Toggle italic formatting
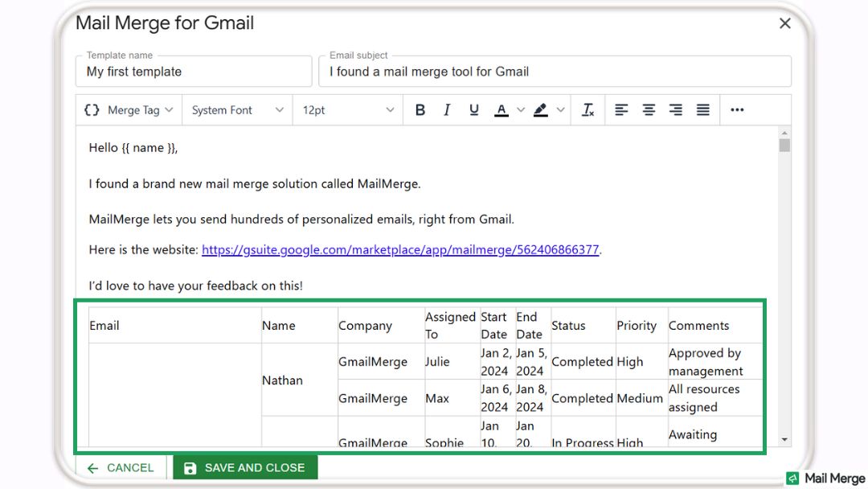 447,109
